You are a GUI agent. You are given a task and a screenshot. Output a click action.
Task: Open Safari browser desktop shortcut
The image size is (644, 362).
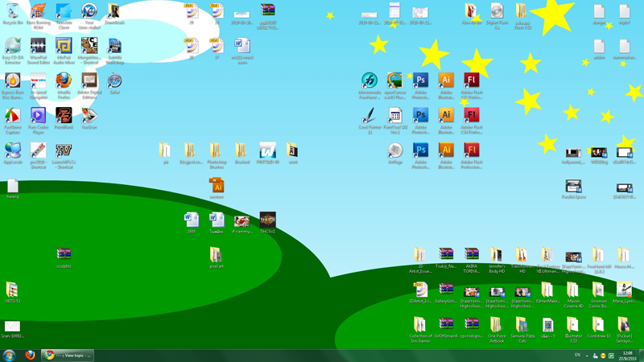(x=114, y=84)
